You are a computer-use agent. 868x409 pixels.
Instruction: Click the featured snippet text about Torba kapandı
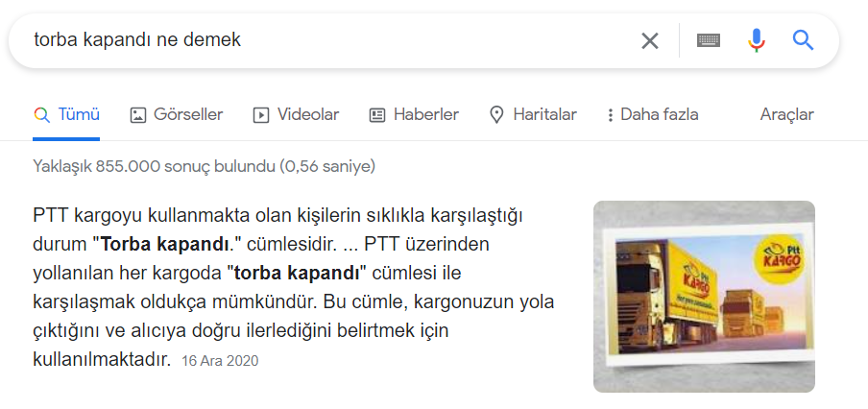coord(294,287)
